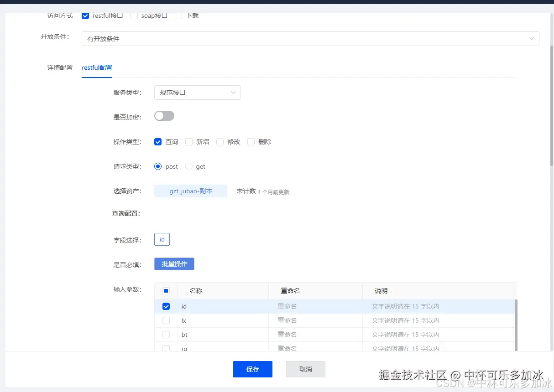Image resolution: width=554 pixels, height=392 pixels.
Task: Toggle the restful接口 checkbox
Action: (85, 16)
